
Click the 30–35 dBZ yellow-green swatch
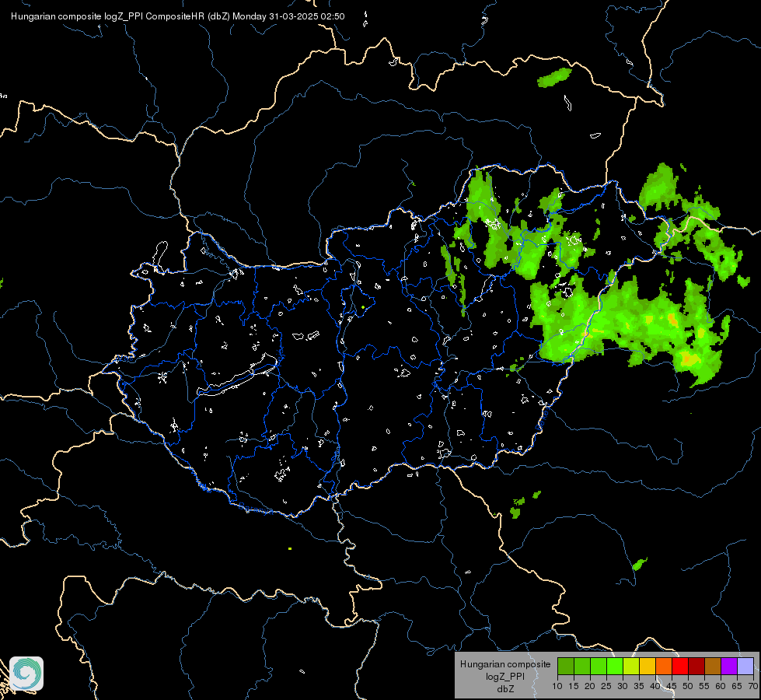pyautogui.click(x=631, y=666)
